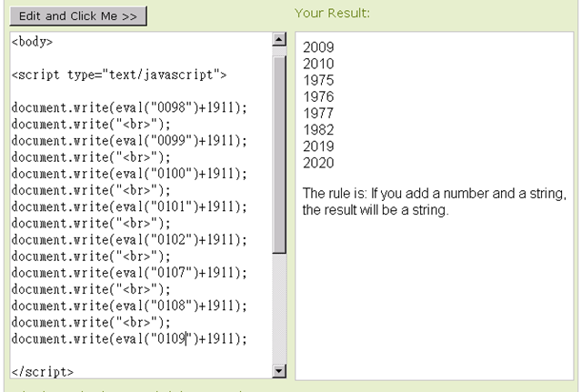Click the eval("0108") statement in the editor
This screenshot has height=392, width=582.
point(129,306)
